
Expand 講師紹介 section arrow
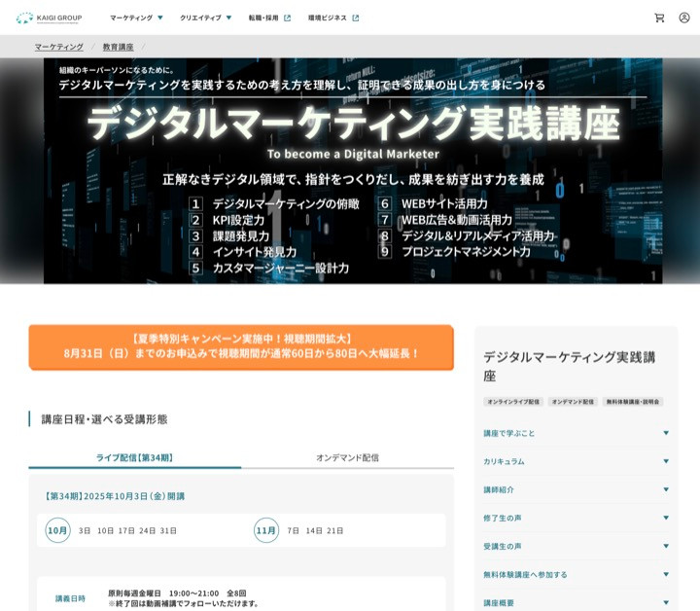coord(666,489)
